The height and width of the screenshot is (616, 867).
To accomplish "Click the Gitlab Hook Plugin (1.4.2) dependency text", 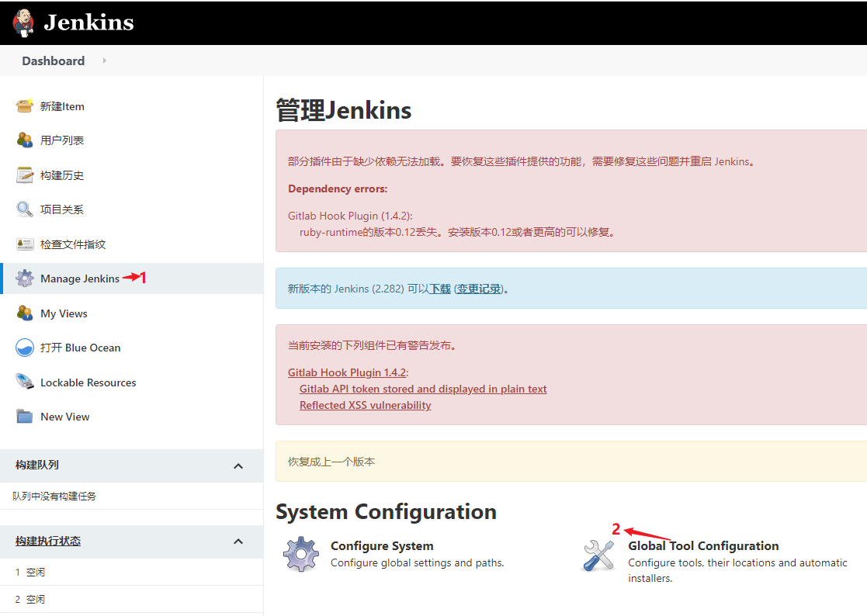I will (x=350, y=216).
